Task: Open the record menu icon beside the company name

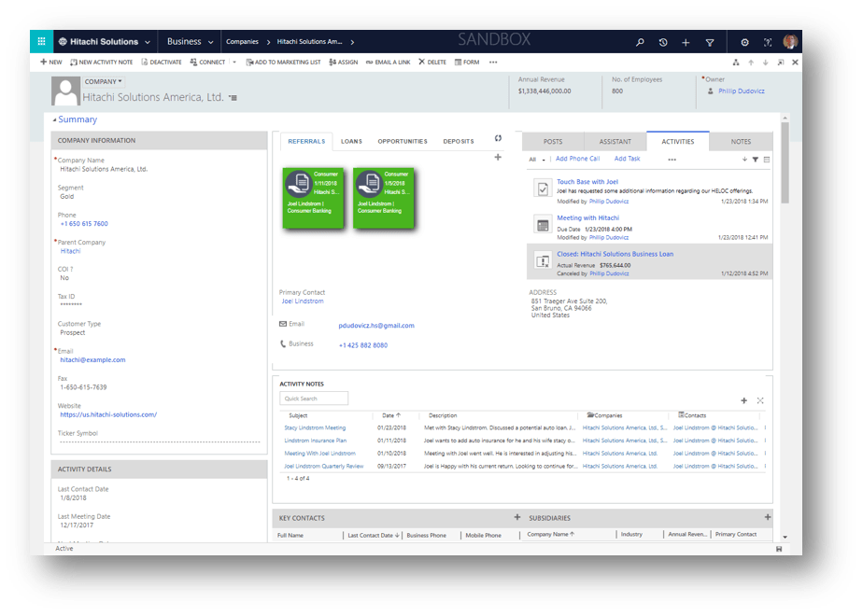Action: tap(233, 98)
